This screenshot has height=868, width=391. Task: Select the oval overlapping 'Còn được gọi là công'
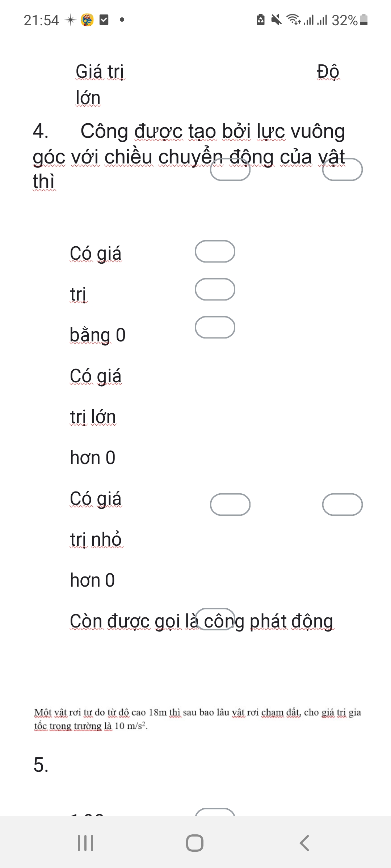215,619
